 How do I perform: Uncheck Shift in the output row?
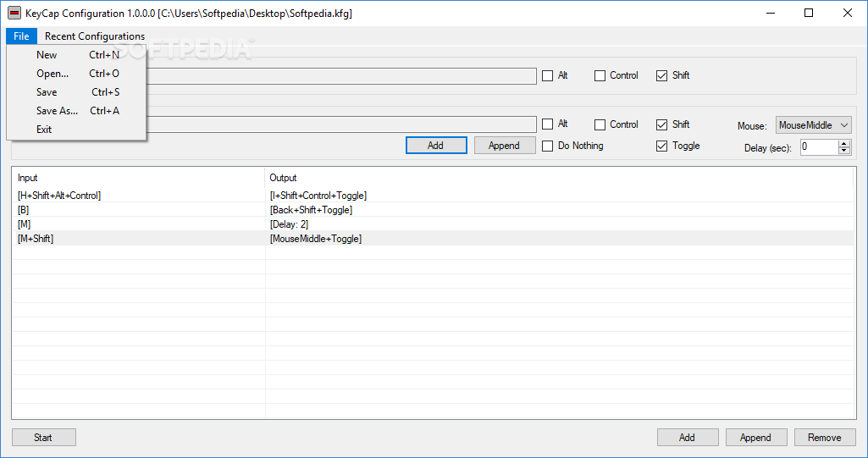point(661,124)
